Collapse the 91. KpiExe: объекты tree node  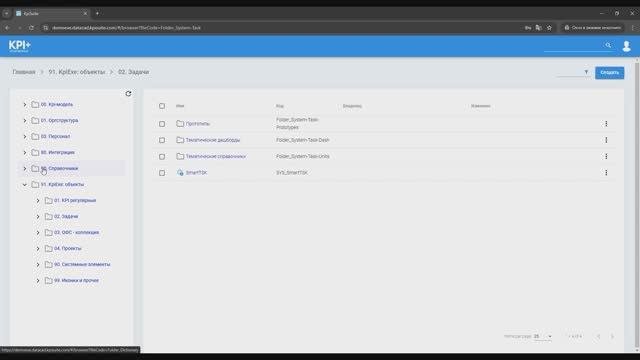point(24,184)
